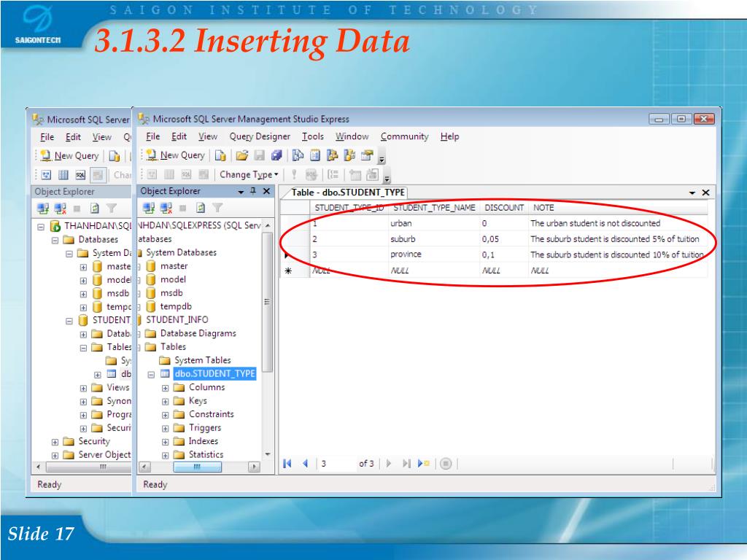This screenshot has width=747, height=560.
Task: Click Refresh icon in front Object Explorer
Action: point(201,208)
